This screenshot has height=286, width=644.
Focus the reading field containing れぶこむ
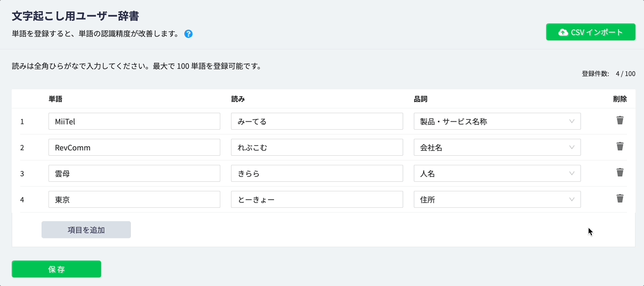[317, 147]
